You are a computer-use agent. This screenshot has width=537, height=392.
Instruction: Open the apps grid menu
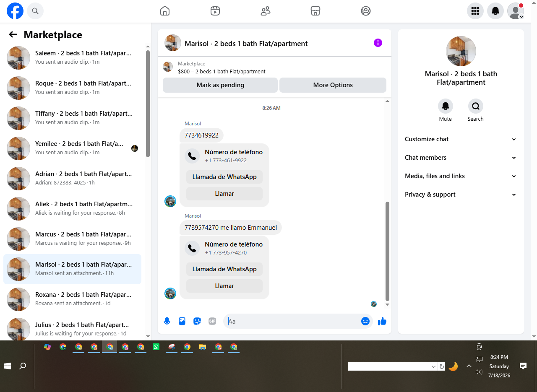point(475,11)
